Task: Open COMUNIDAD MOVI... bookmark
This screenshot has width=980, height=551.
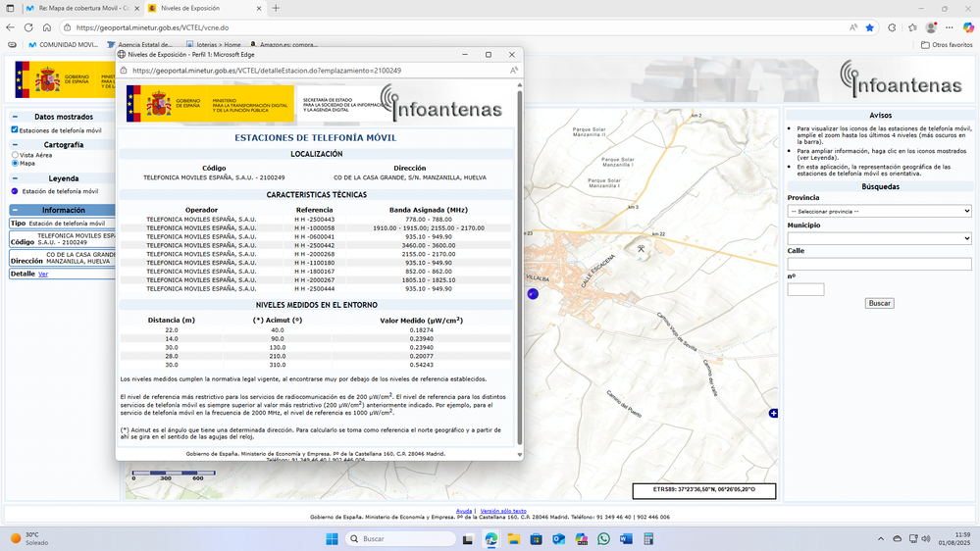Action: pyautogui.click(x=63, y=45)
